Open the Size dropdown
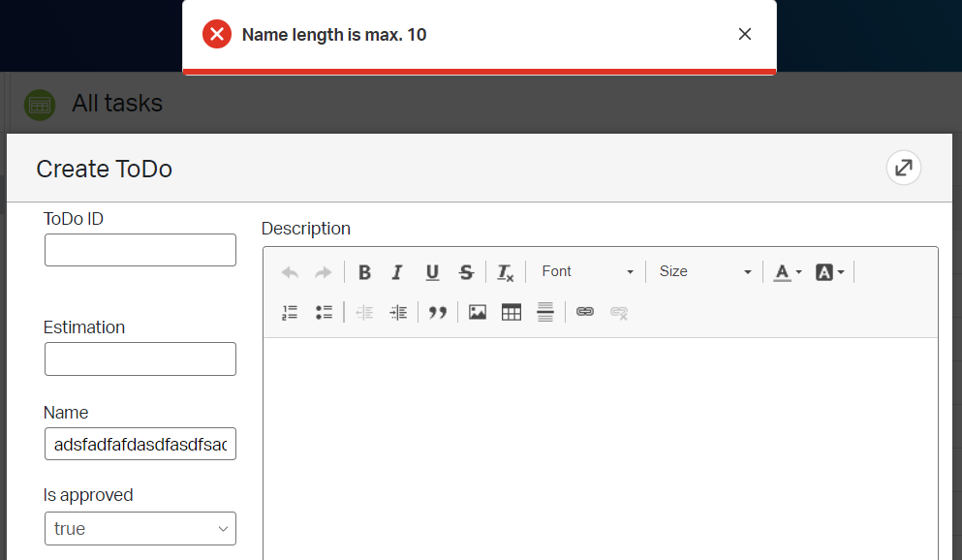Screen dimensions: 962x560 point(704,272)
